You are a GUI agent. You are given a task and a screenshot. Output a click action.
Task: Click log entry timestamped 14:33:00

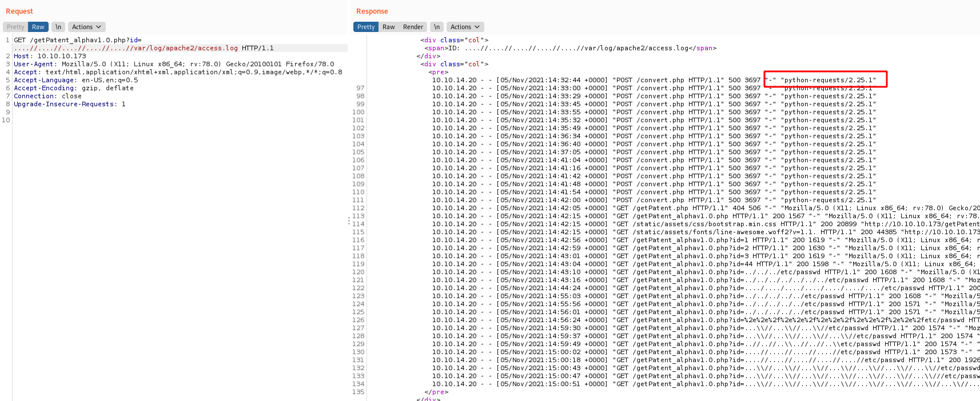tap(654, 88)
